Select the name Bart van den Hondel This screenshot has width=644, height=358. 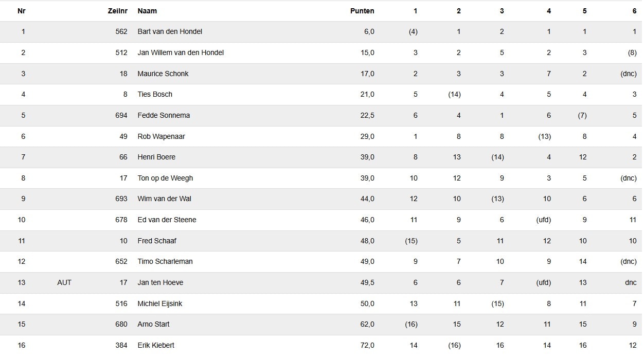point(170,31)
